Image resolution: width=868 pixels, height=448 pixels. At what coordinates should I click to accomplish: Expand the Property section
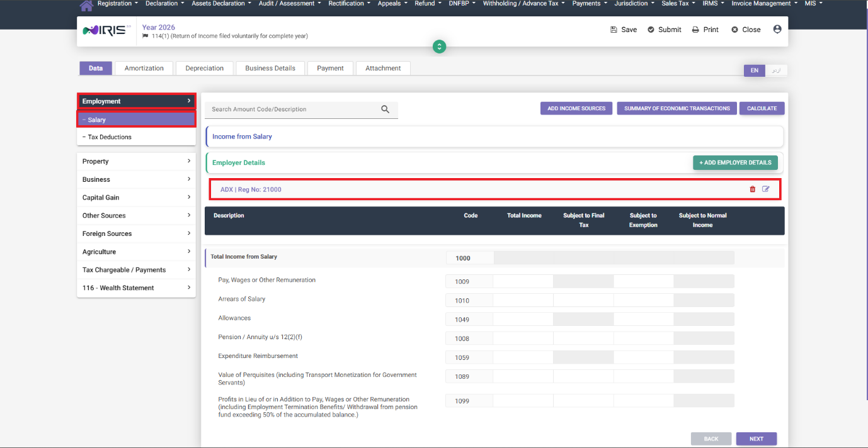(x=136, y=161)
